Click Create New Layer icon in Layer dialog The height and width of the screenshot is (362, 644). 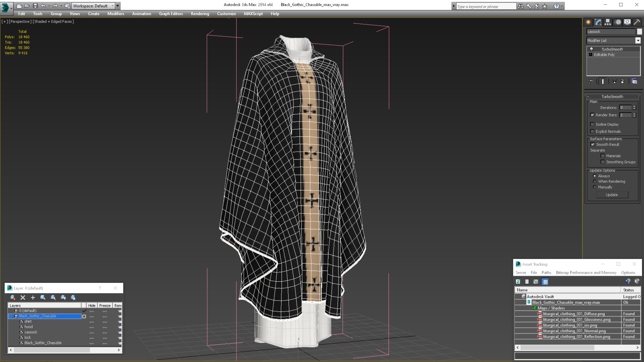[13, 297]
